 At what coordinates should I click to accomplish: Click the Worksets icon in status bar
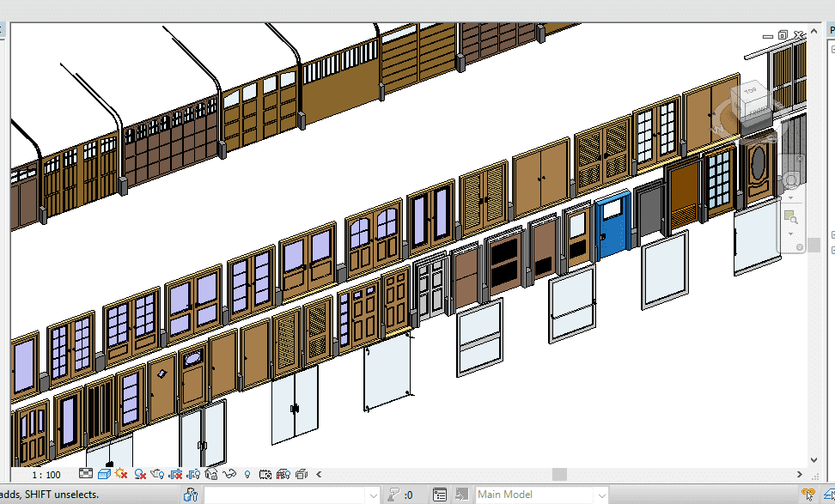pos(191,495)
